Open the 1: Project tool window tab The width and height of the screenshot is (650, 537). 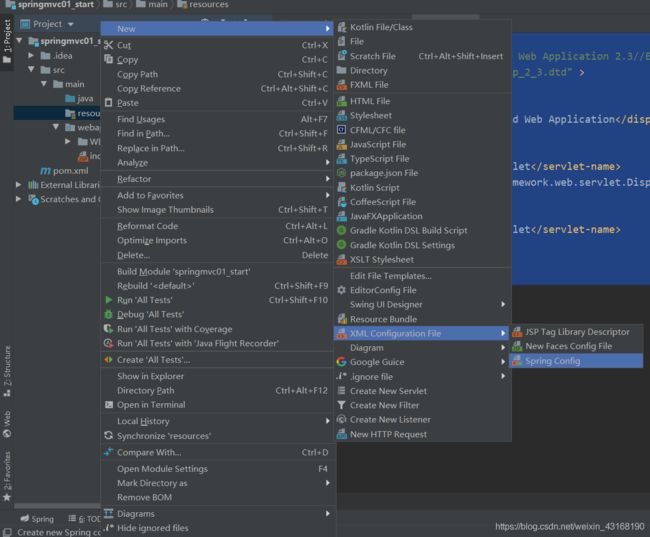7,43
